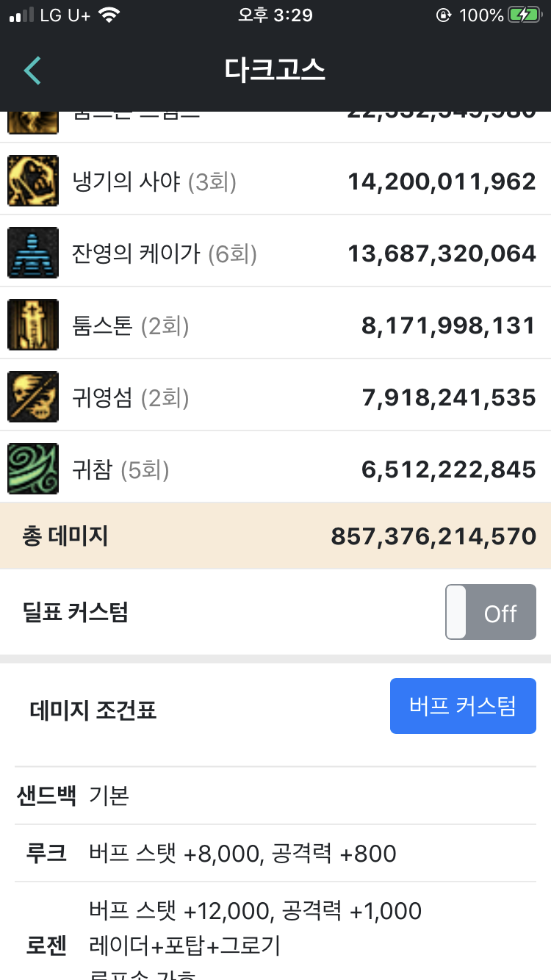The width and height of the screenshot is (551, 980).
Task: Tap the 귀영섬 damage value 7,918,241,535
Action: coord(448,397)
